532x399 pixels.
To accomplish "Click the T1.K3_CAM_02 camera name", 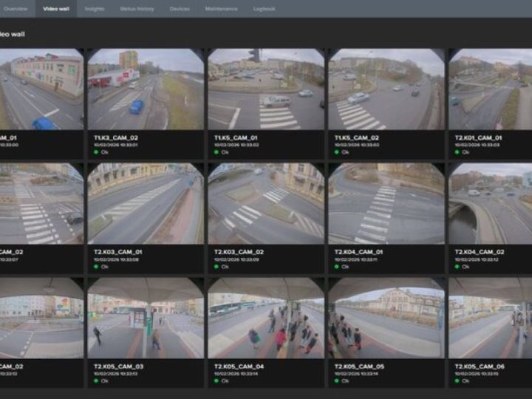I will (116, 137).
